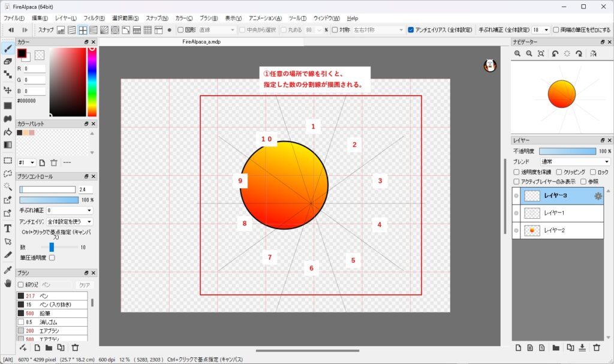Viewport: 614px width, 364px height.
Task: Click the クリア button in brush panel
Action: (x=85, y=285)
